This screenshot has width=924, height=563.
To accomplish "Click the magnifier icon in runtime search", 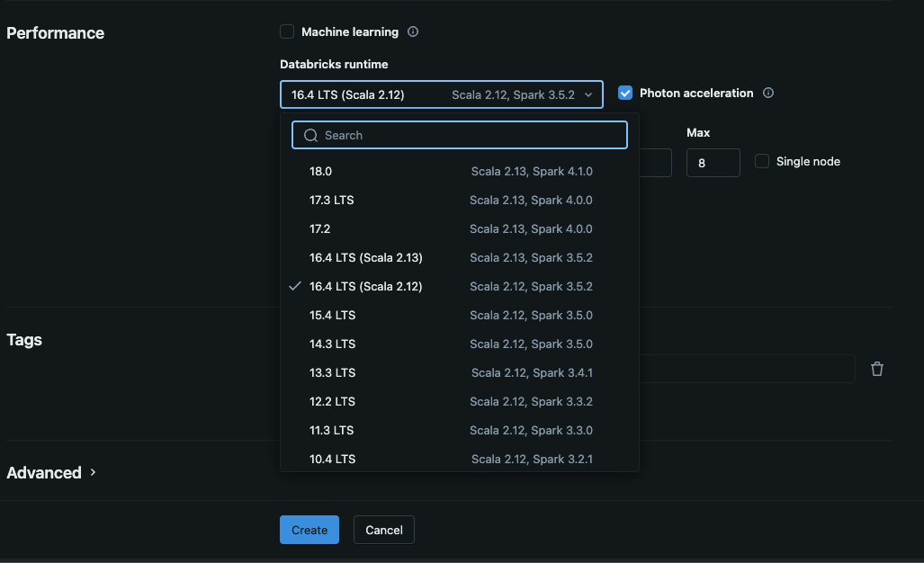I will (x=311, y=136).
